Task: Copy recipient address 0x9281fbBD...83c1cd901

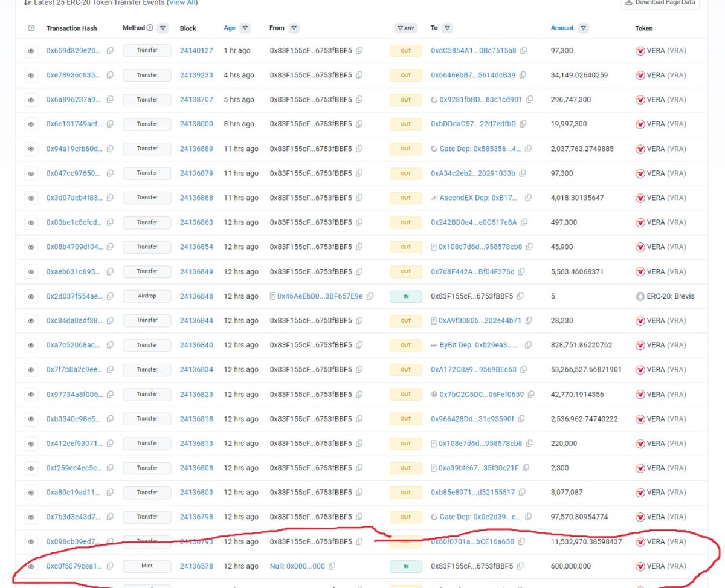Action: [530, 100]
